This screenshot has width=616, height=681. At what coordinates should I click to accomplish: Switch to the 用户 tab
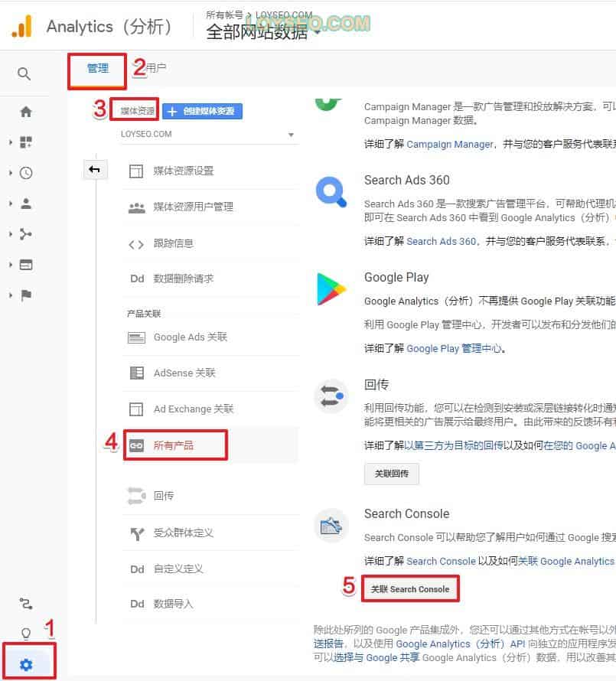pyautogui.click(x=155, y=68)
